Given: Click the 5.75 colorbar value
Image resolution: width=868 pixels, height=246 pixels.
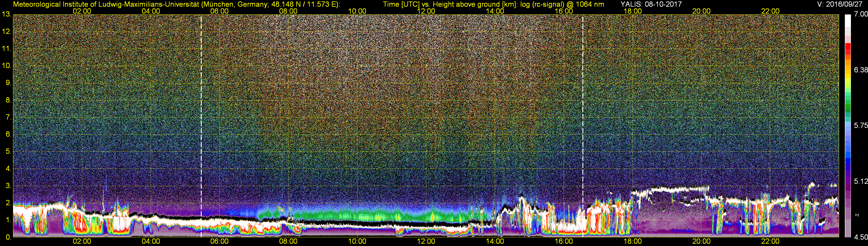Looking at the screenshot, I should point(860,125).
